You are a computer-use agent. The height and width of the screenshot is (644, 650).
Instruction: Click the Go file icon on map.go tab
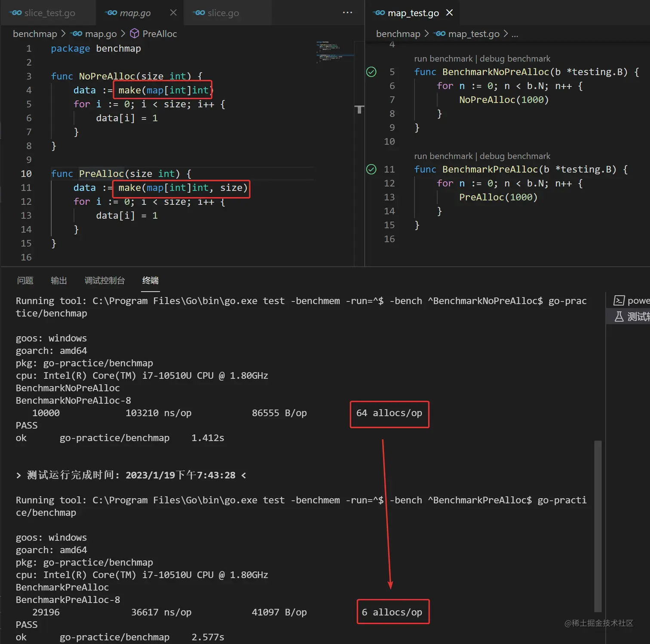coord(111,13)
